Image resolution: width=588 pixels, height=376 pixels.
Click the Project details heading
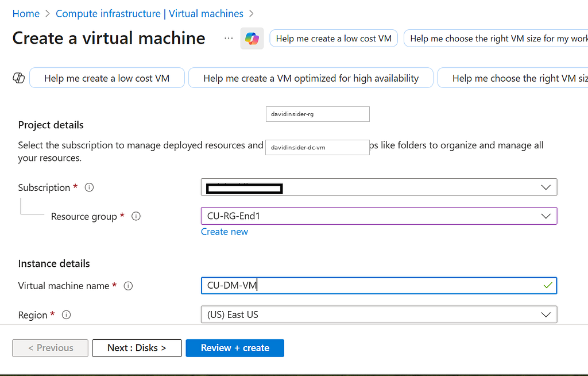(x=51, y=125)
